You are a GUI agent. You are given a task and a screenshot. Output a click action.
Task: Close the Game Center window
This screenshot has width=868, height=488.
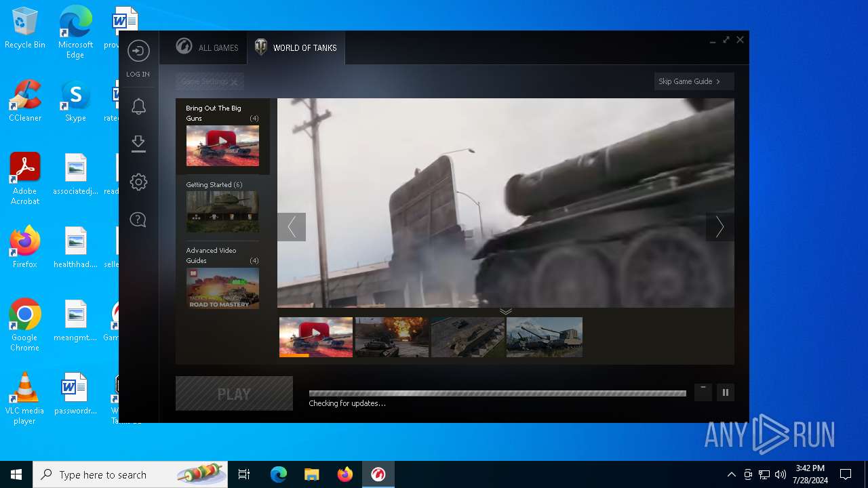tap(741, 40)
